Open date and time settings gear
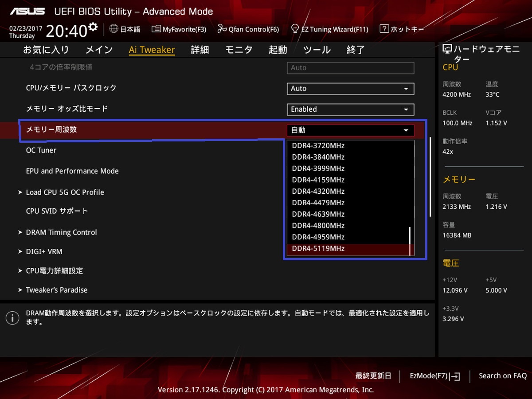 tap(93, 27)
